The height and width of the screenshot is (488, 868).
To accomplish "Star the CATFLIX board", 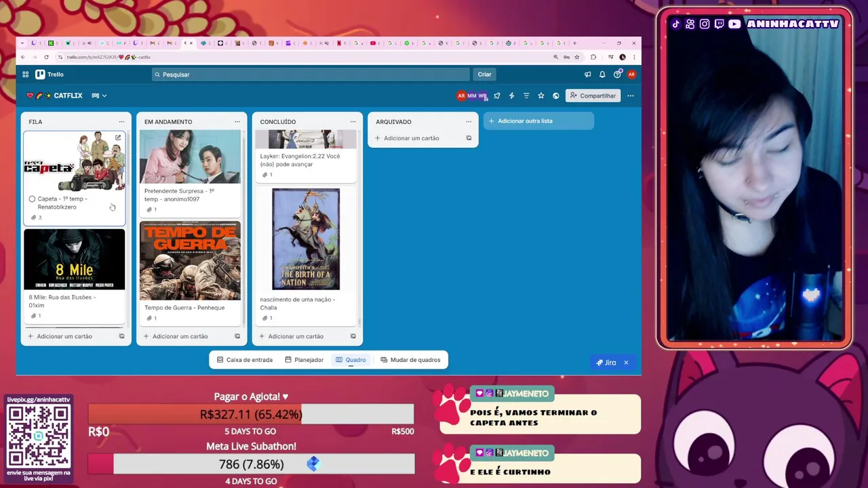I will tap(541, 96).
